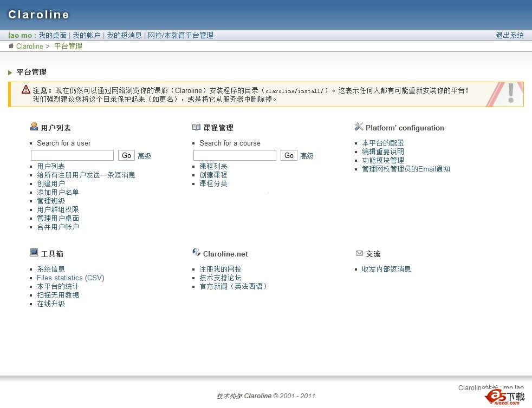Open the 创建课程 link
This screenshot has height=408, width=532.
pos(213,175)
